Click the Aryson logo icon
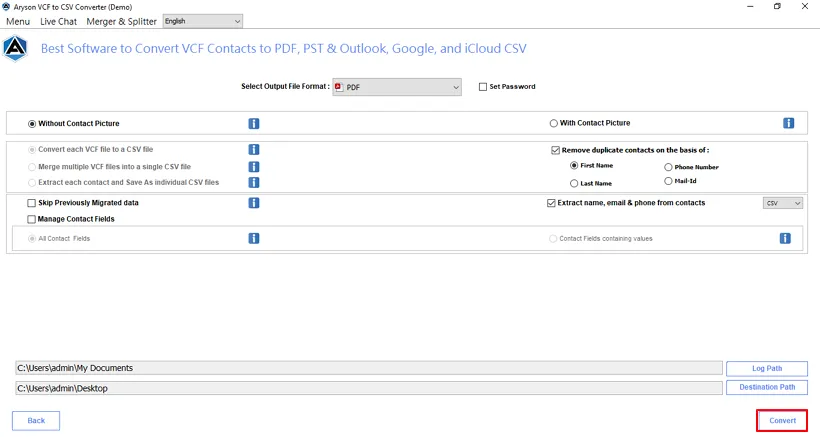This screenshot has width=820, height=437. tap(15, 48)
